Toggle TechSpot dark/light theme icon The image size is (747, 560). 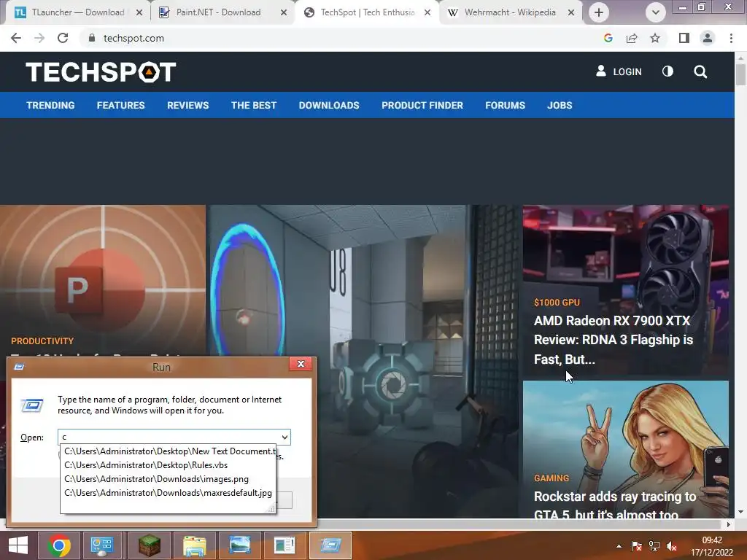668,71
